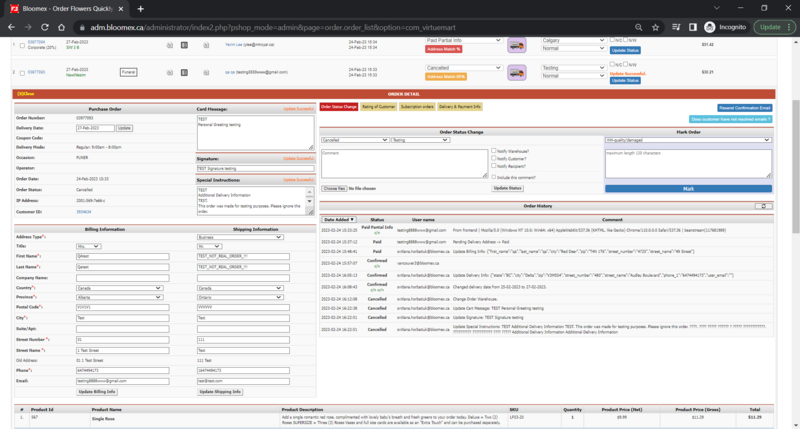Screen dimensions: 800x429
Task: Focus the Mark Order comment textarea
Action: tap(688, 164)
